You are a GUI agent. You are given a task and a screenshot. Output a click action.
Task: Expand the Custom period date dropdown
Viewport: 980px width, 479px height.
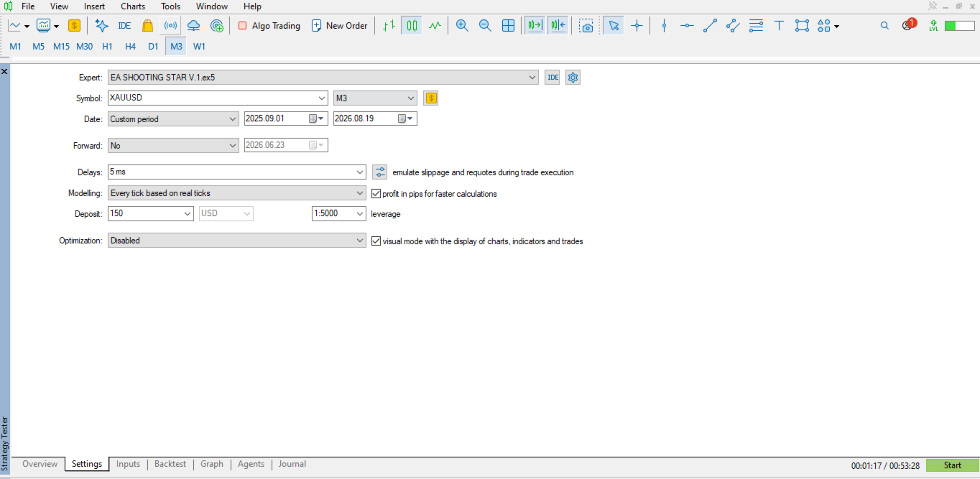(233, 119)
